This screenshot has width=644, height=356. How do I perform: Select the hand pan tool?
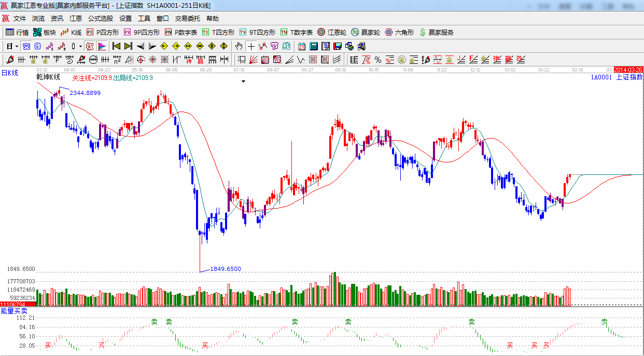click(x=239, y=46)
